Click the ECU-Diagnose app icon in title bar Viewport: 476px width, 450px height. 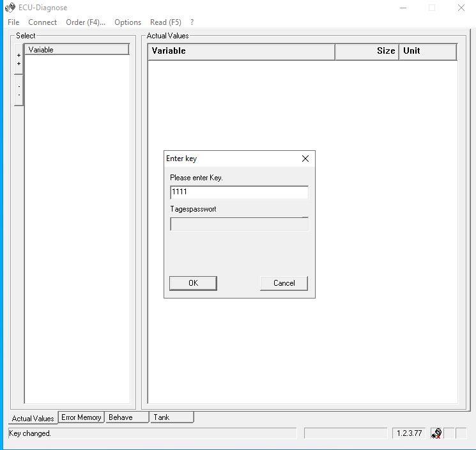(10, 8)
